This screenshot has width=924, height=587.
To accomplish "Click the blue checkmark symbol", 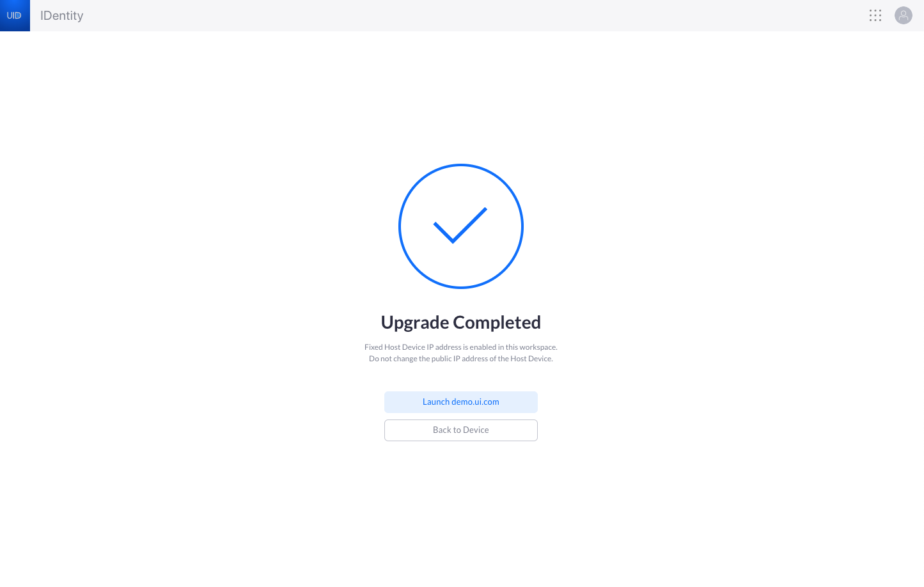I will click(460, 225).
